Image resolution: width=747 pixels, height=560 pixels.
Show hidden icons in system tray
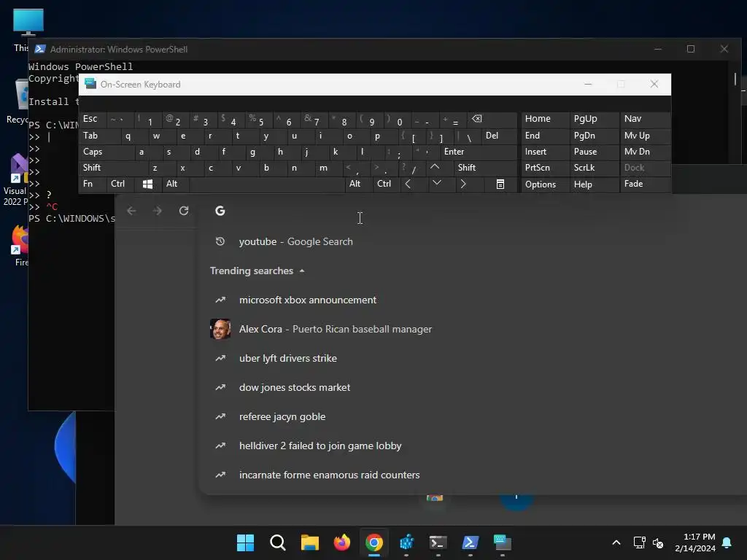616,542
